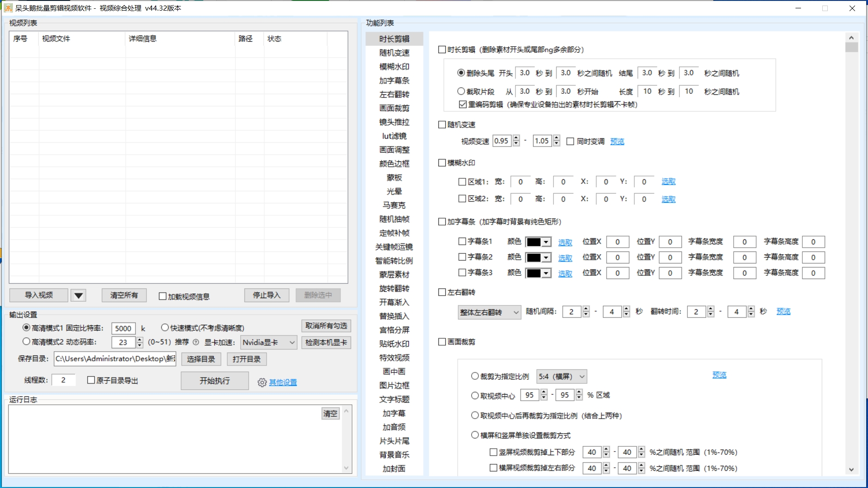Switch to the 随机变速 function panel
The width and height of the screenshot is (868, 488).
click(x=394, y=53)
